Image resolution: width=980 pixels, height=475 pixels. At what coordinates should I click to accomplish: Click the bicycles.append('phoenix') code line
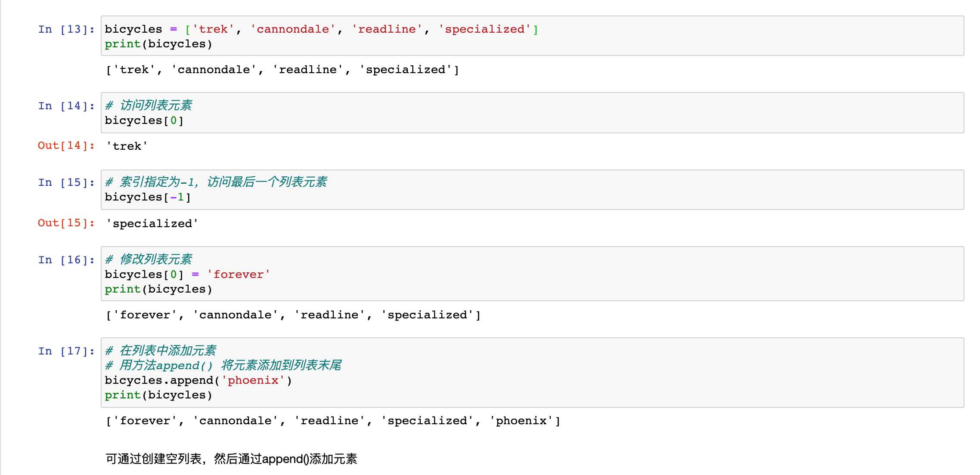click(198, 380)
